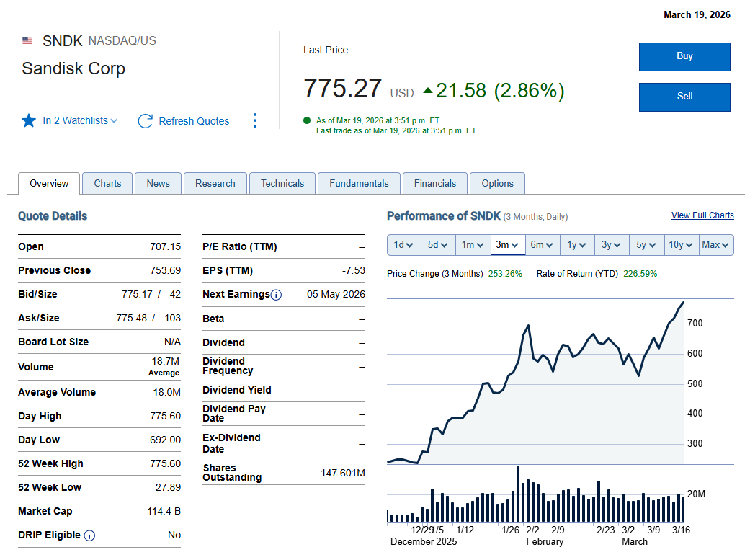Open the 1m chart range dropdown
The image size is (750, 560).
pyautogui.click(x=473, y=245)
